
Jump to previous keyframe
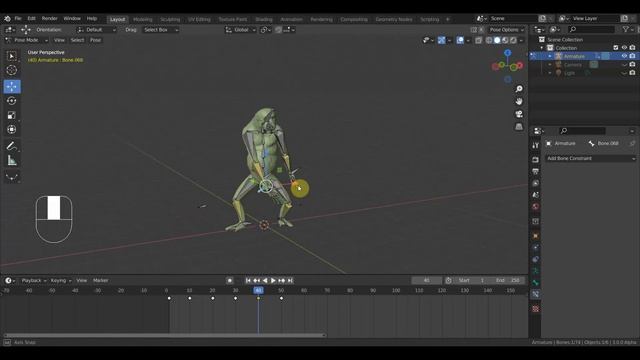coord(256,280)
